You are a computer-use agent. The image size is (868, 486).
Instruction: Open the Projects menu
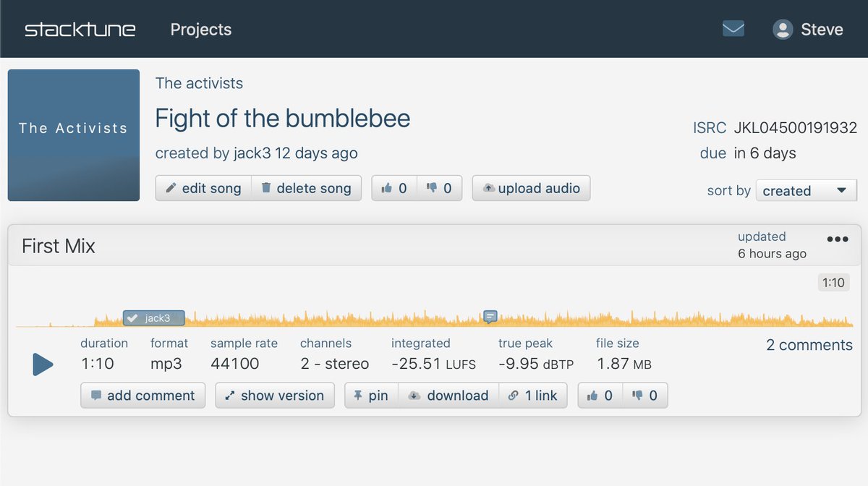[x=201, y=30]
